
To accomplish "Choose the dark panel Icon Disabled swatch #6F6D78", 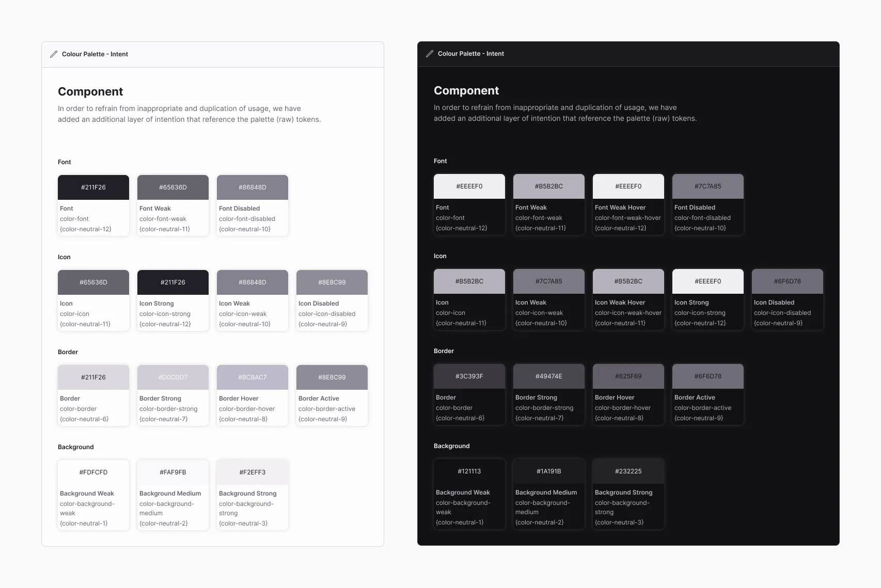I will [x=788, y=281].
